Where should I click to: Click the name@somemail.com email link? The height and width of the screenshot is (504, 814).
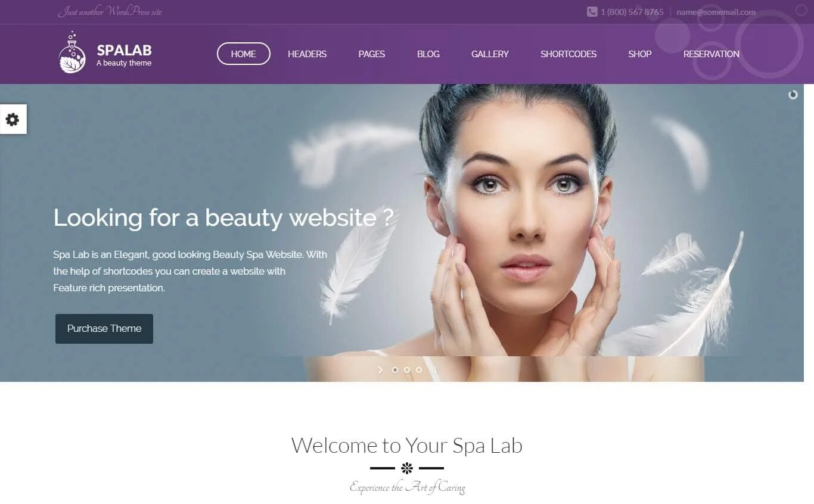tap(716, 12)
